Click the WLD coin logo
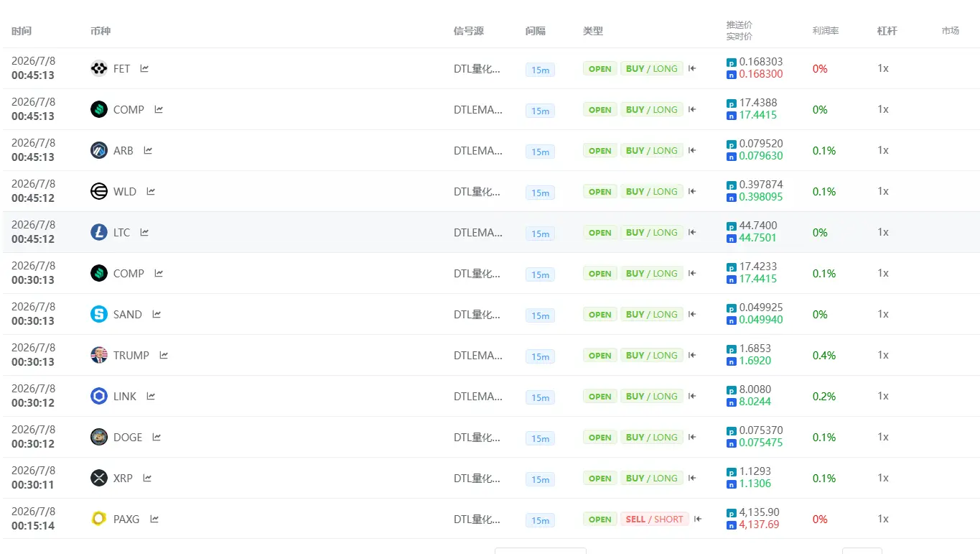 [x=99, y=191]
